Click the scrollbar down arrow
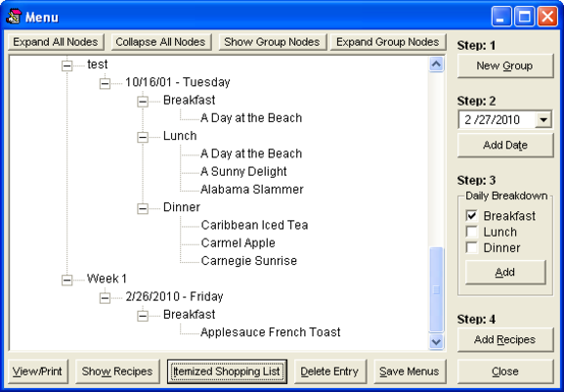 [x=436, y=341]
